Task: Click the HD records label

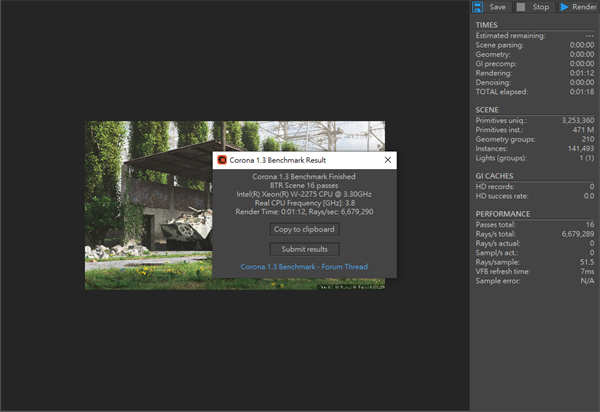Action: [x=494, y=187]
